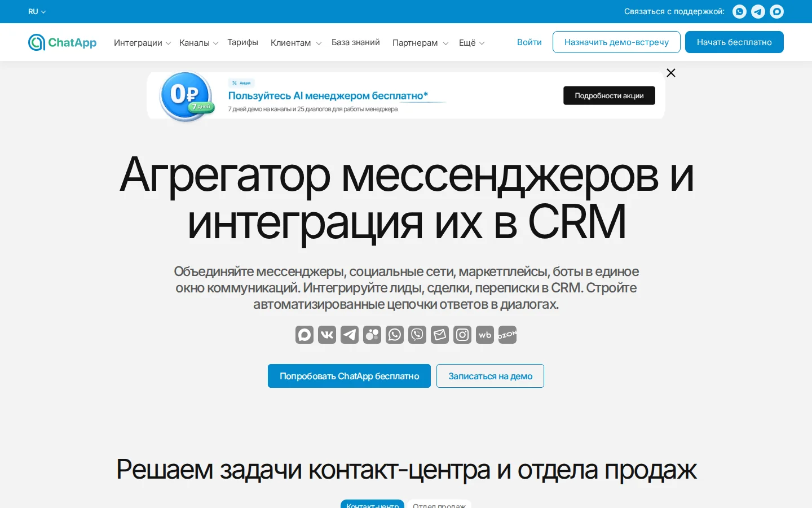Viewport: 812px width, 508px height.
Task: Expand the Партнерам menu
Action: pyautogui.click(x=420, y=43)
